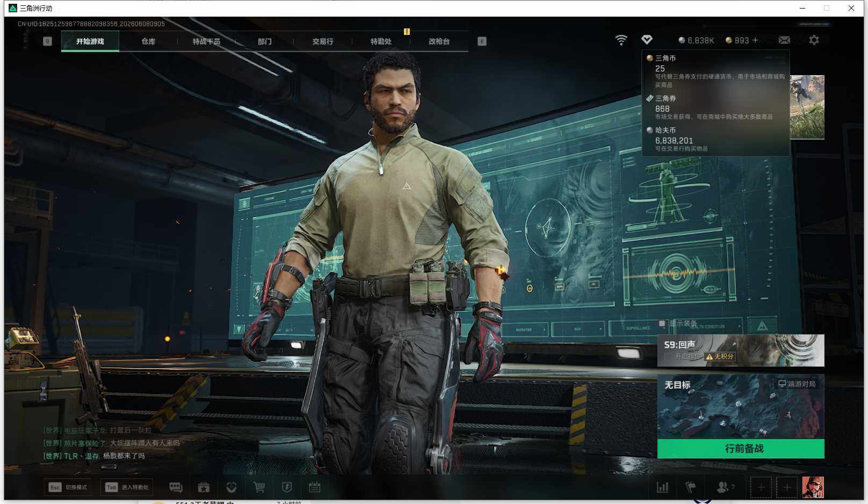
Task: Click the 三角洲行动 window app icon
Action: [13, 8]
